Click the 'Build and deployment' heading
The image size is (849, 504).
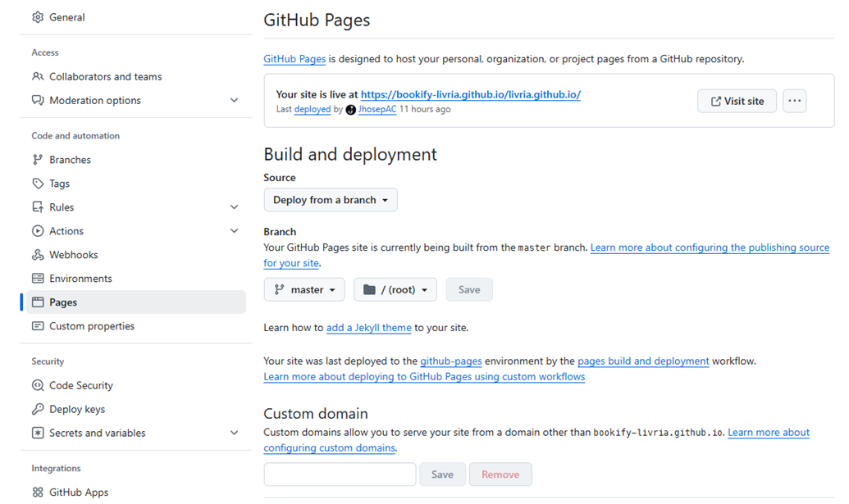pos(350,155)
